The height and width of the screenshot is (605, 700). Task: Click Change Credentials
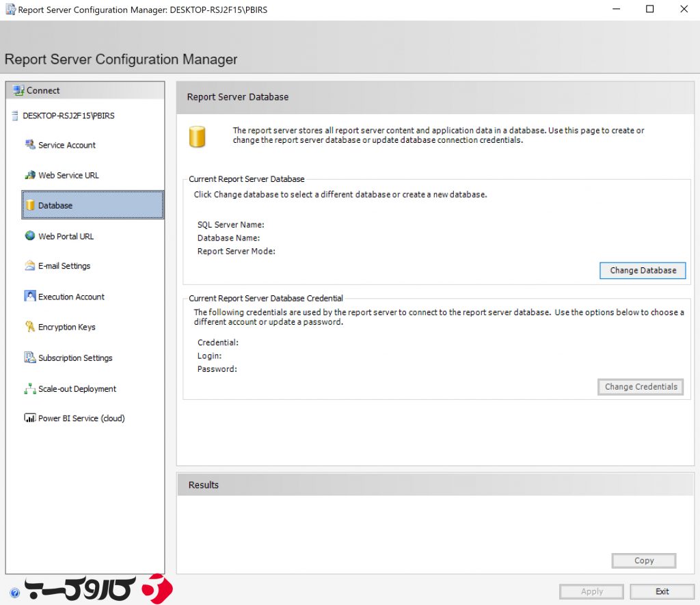click(640, 386)
